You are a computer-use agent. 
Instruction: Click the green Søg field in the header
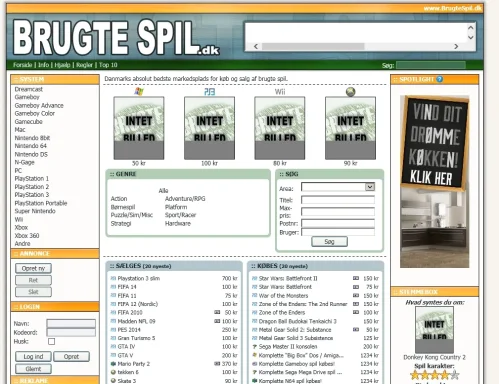[431, 65]
